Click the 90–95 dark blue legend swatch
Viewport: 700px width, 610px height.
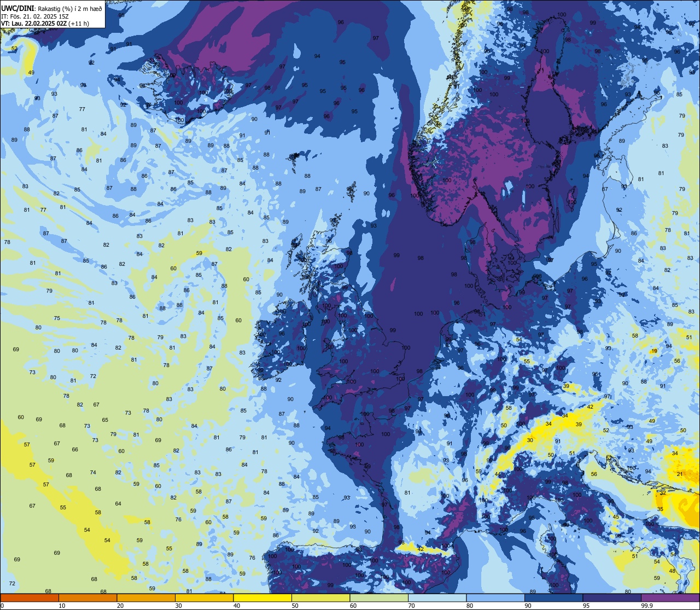553,597
